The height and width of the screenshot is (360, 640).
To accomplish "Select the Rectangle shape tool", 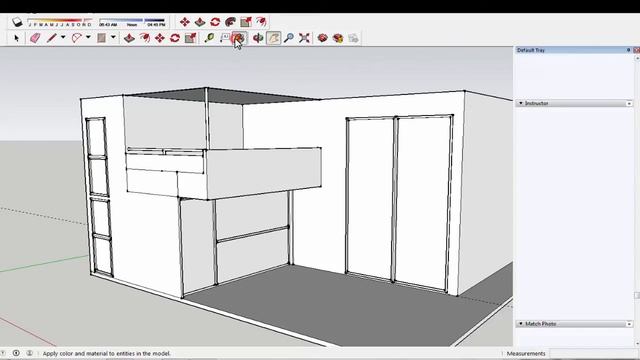I will 101,38.
